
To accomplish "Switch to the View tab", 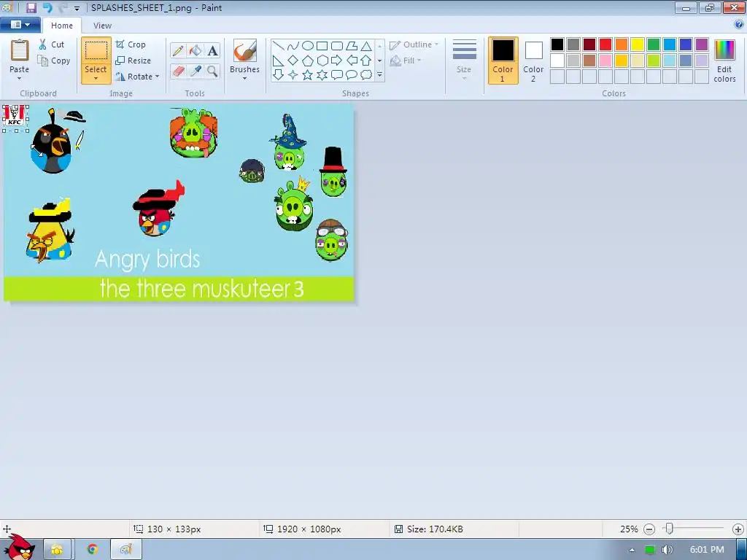I will [x=102, y=26].
